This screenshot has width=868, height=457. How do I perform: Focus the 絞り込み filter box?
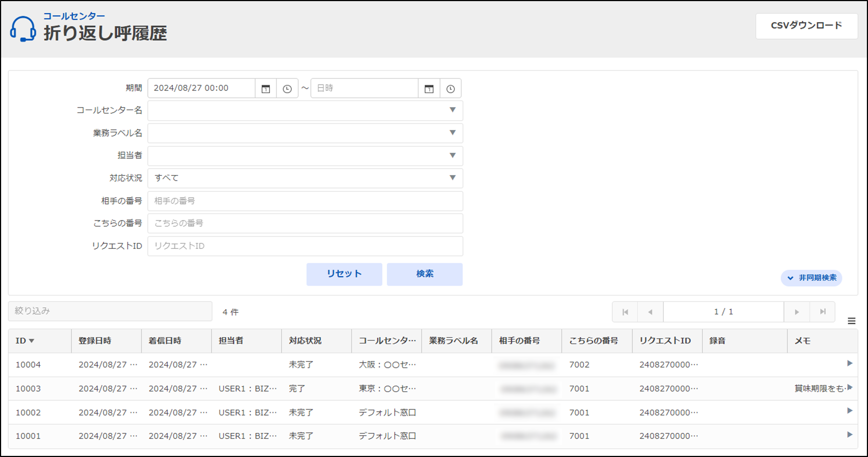pyautogui.click(x=110, y=311)
